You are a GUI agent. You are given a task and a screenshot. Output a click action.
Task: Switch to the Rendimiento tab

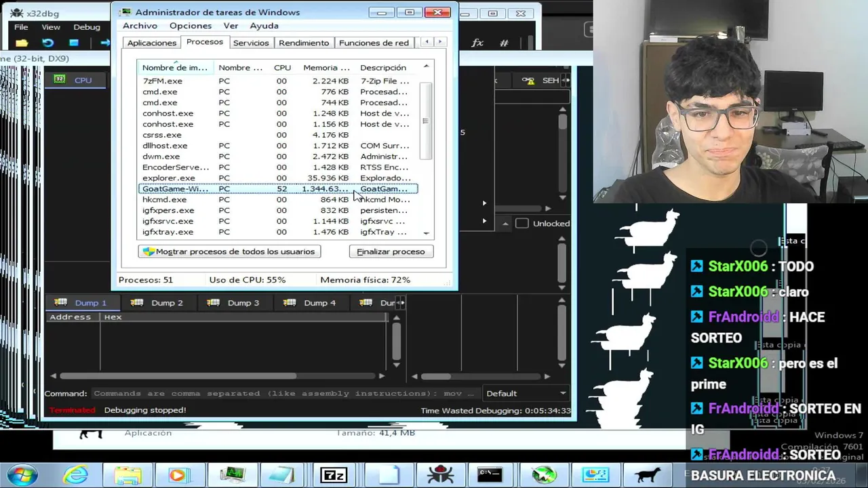click(304, 43)
